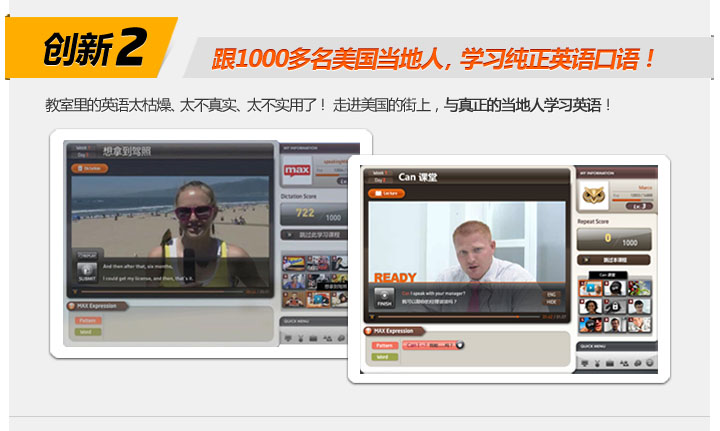720x431 pixels.
Task: Open the colorful flowers lesson thumbnail
Action: (639, 288)
